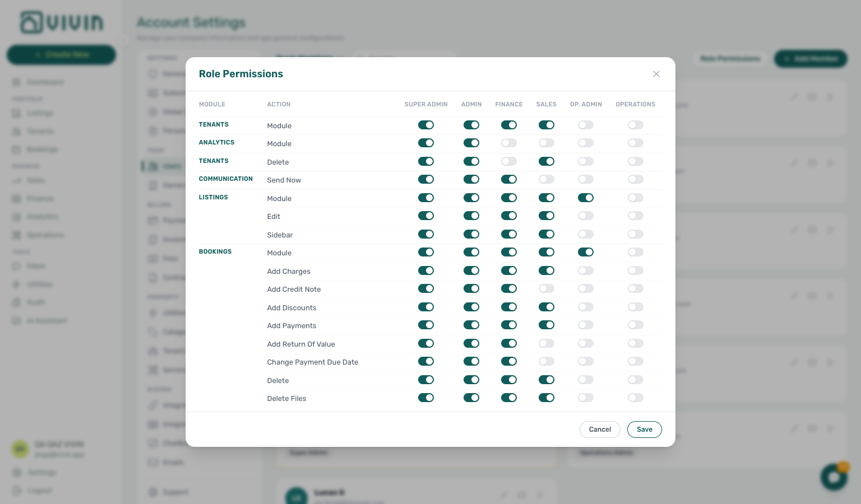Image resolution: width=861 pixels, height=504 pixels.
Task: Enable Tenants Module for Operations role
Action: click(636, 125)
